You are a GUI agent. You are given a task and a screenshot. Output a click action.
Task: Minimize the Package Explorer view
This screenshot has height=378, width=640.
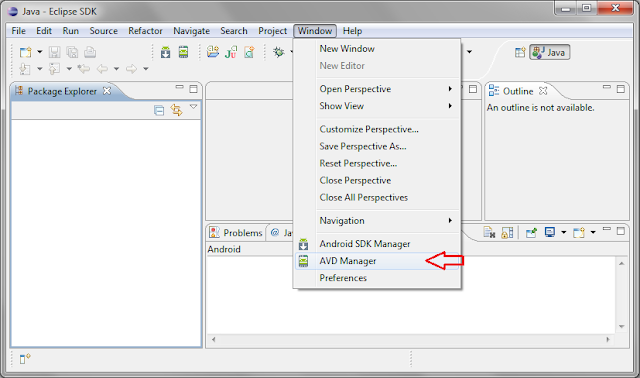click(x=180, y=87)
